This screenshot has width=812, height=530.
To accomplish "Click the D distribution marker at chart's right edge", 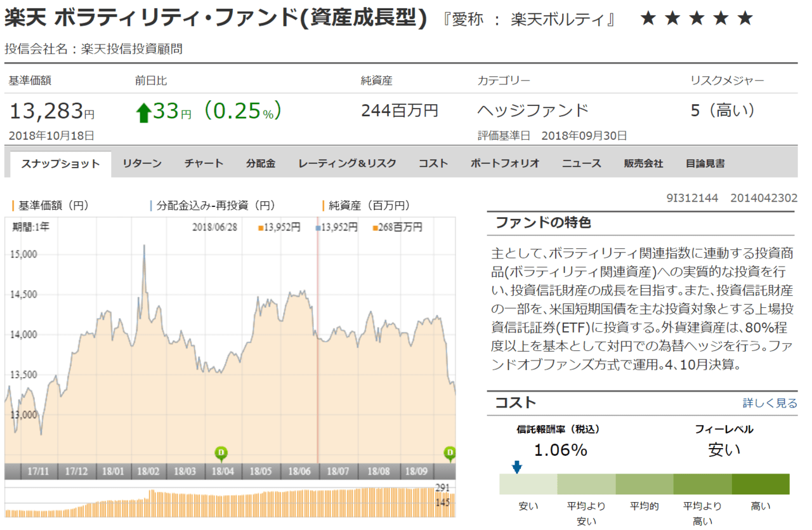I will click(x=450, y=453).
